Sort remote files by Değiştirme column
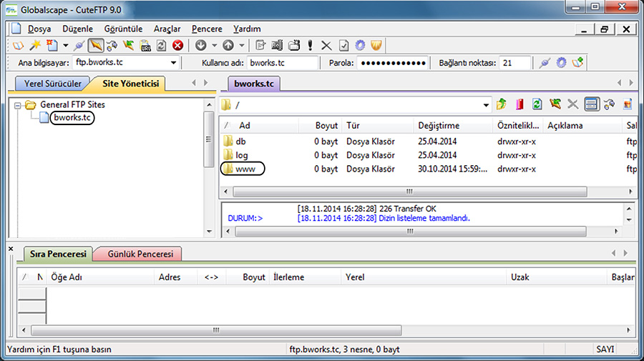The width and height of the screenshot is (644, 361). (453, 126)
